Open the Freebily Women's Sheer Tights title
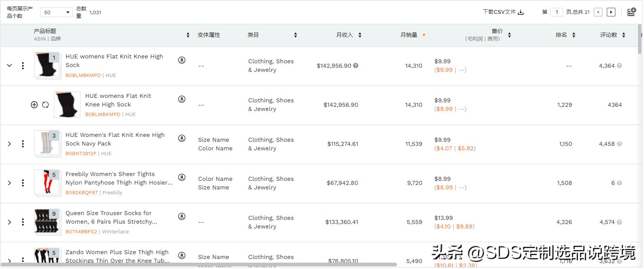 coord(119,178)
